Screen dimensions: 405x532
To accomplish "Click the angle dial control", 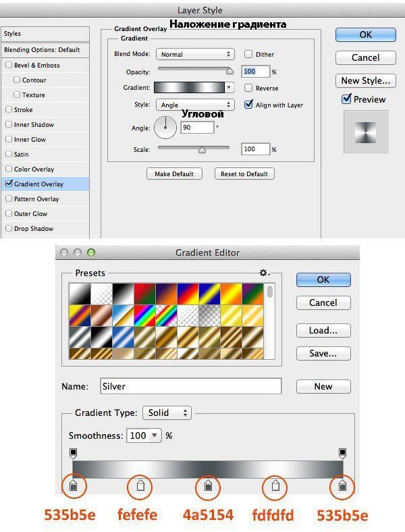I will click(165, 128).
